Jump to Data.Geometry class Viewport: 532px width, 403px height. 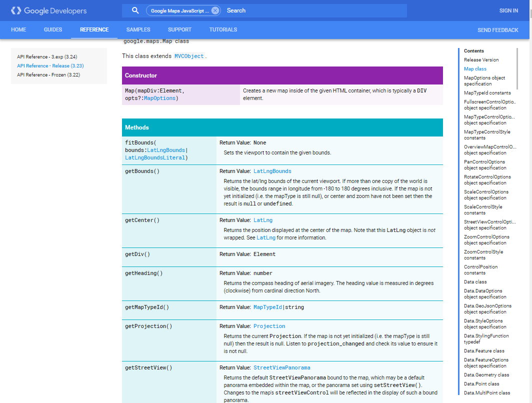coord(486,375)
